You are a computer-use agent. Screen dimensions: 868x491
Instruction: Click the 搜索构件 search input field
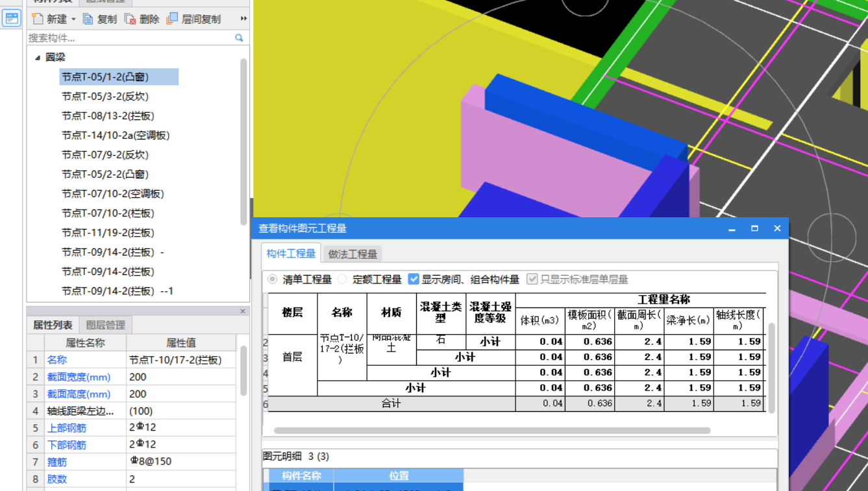(x=130, y=38)
